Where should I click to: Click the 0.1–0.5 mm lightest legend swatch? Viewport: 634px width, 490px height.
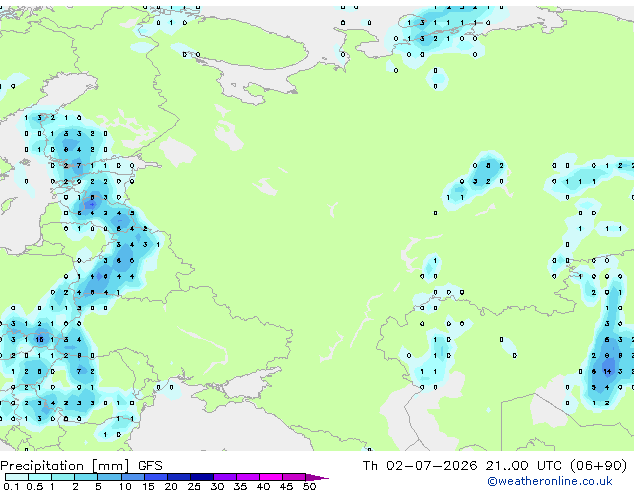[17, 477]
